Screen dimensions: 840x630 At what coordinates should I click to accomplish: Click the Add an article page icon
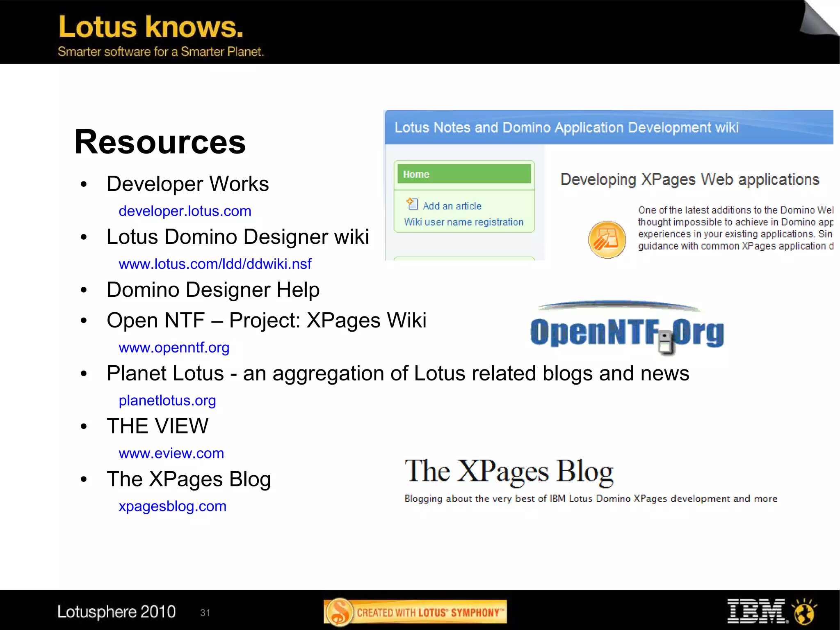[412, 204]
